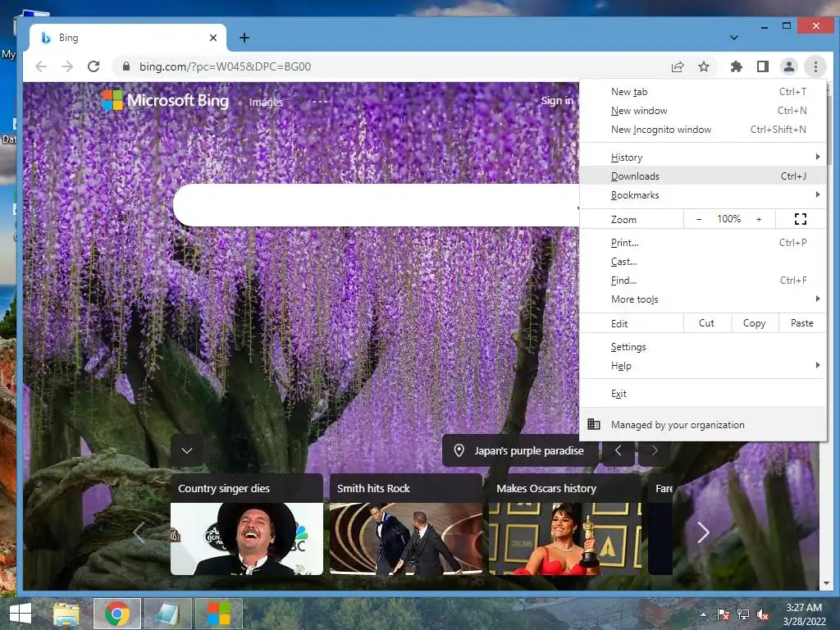The image size is (840, 630).
Task: Open the Extensions puzzle icon
Action: [737, 66]
